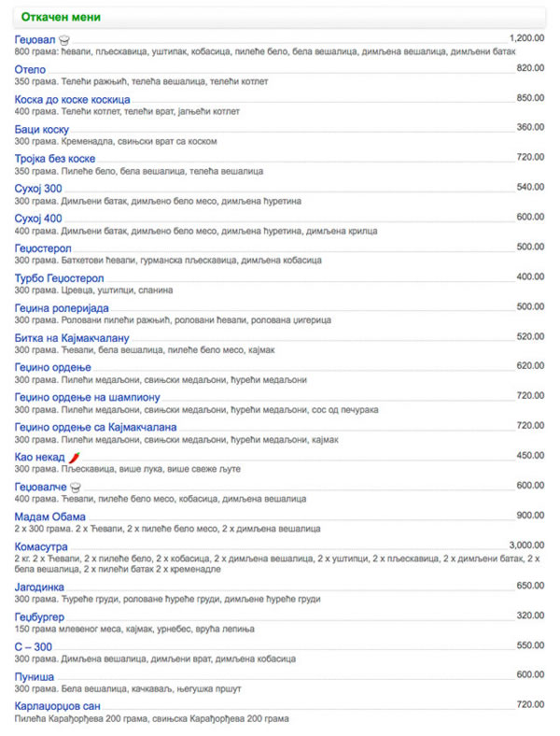Open the Баци коску link
Image resolution: width=560 pixels, height=736 pixels.
[42, 130]
